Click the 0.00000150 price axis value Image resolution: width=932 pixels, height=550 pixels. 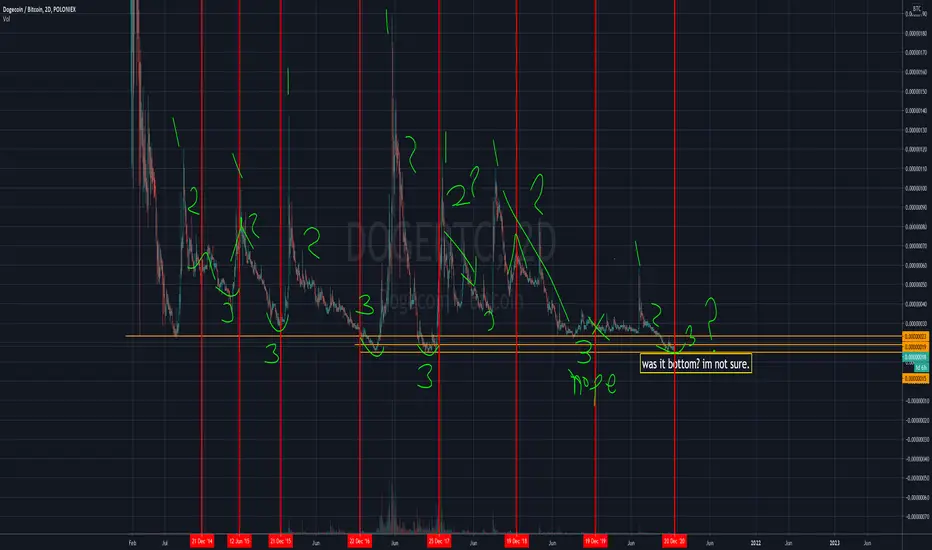916,92
